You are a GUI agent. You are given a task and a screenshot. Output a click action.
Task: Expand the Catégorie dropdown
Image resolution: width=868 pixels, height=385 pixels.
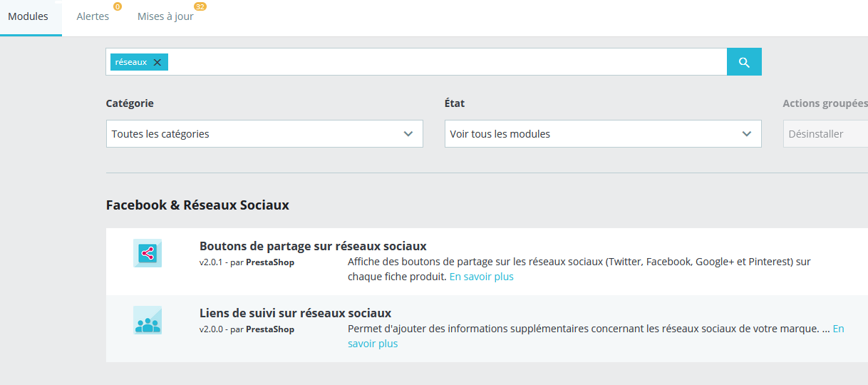[x=264, y=134]
